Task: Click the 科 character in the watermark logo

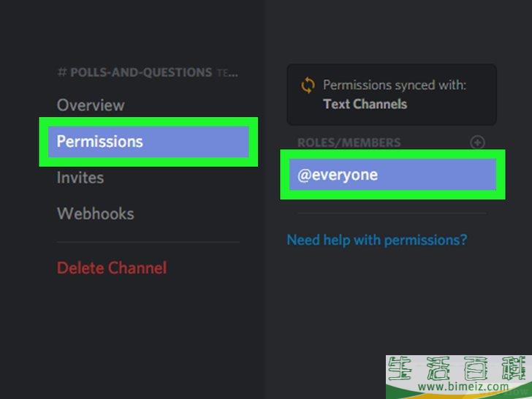Action: point(514,368)
